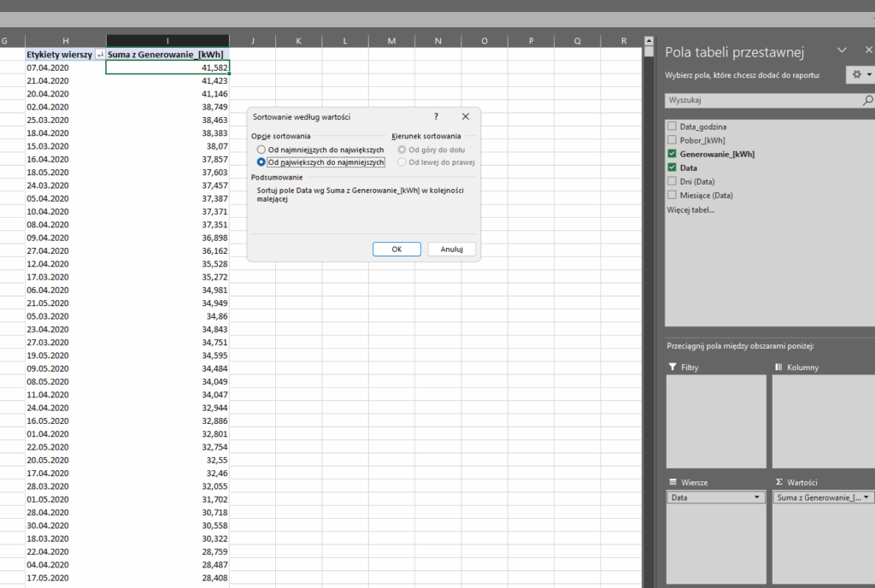Enable the Miesiące (Data) field checkbox
Screen dimensions: 875x588
[x=672, y=195]
